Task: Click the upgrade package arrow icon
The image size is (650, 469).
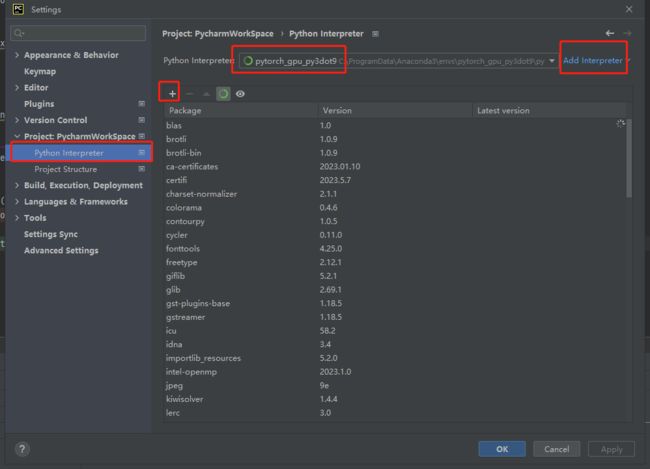Action: tap(206, 94)
